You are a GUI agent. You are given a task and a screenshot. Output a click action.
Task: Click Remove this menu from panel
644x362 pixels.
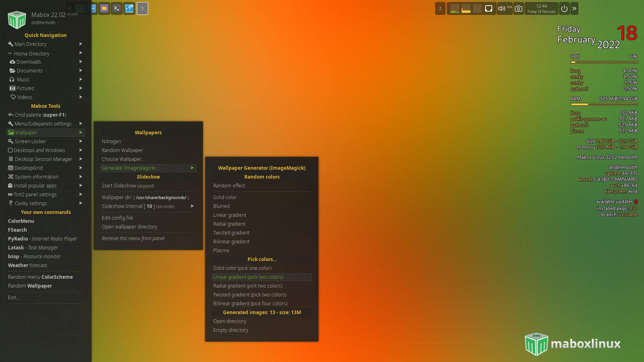133,239
